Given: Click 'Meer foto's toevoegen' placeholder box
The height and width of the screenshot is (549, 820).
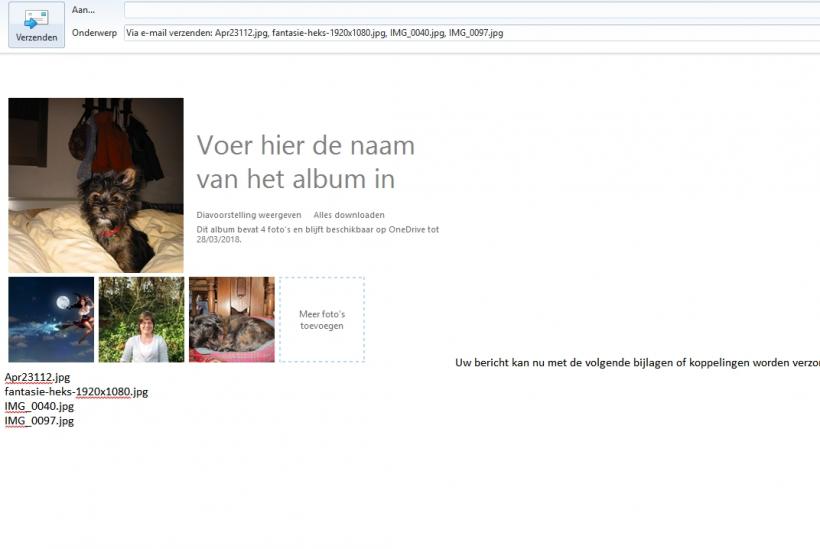Looking at the screenshot, I should tap(322, 319).
